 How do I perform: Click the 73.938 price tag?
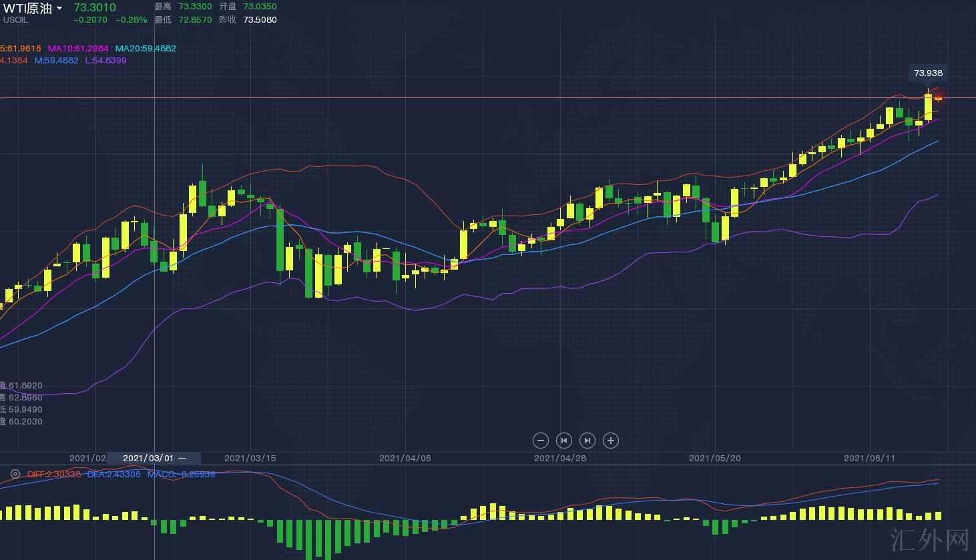click(x=928, y=73)
